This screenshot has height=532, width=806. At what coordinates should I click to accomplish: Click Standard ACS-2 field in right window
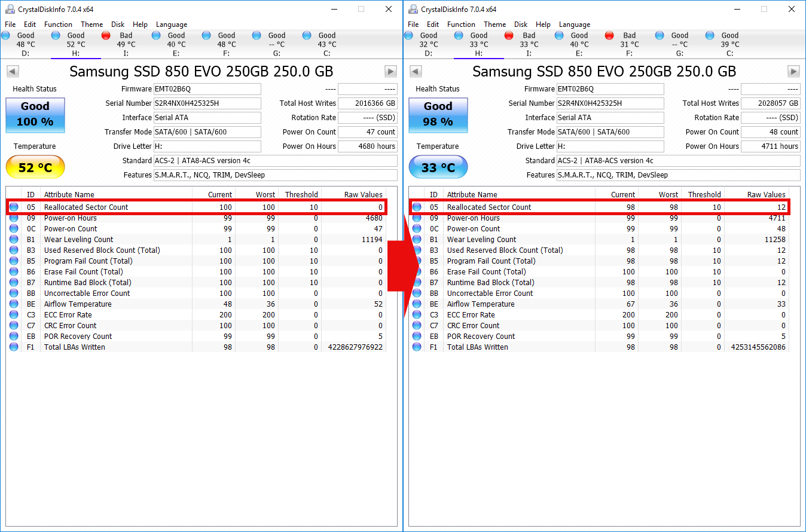pos(679,161)
